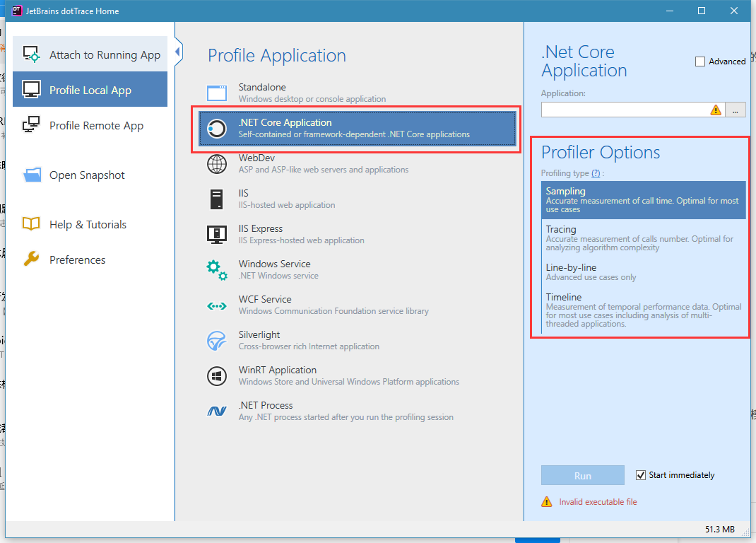Click the Open Snapshot folder icon
756x543 pixels.
click(x=32, y=175)
